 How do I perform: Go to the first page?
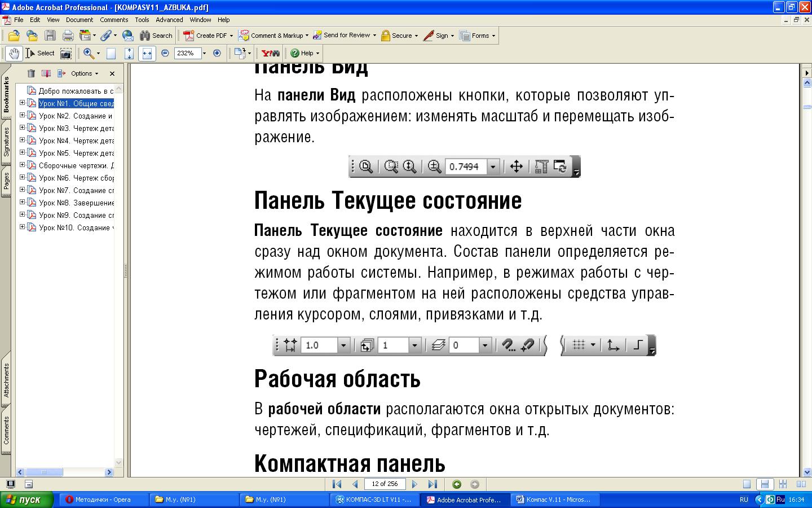pos(337,484)
